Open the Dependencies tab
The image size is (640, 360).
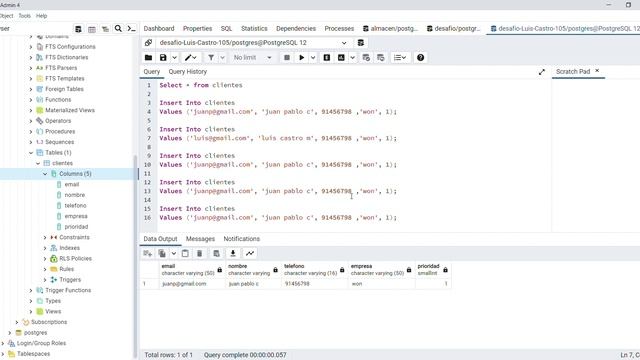(x=296, y=29)
